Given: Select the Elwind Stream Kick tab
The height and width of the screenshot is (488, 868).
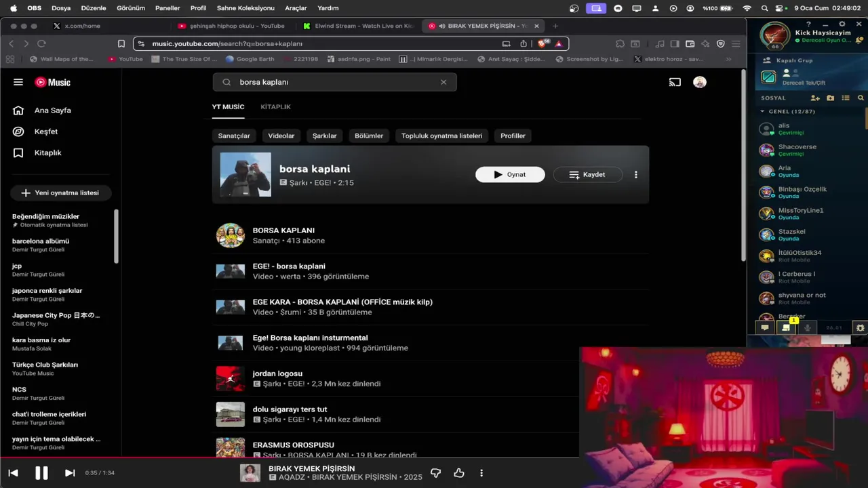Looking at the screenshot, I should click(359, 26).
